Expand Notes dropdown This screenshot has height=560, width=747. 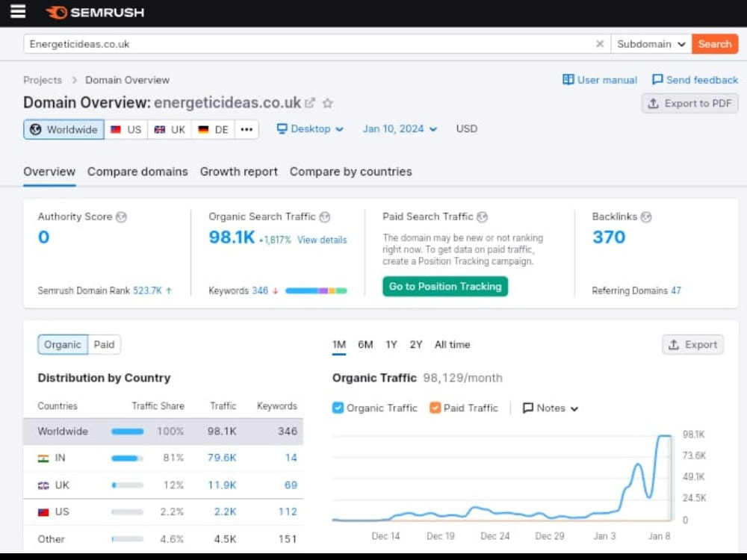coord(551,408)
